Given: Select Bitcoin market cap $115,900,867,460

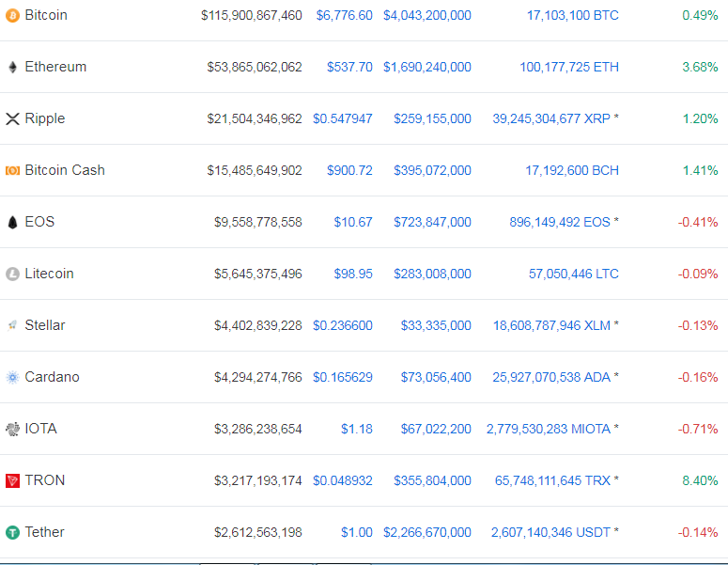Looking at the screenshot, I should point(252,15).
